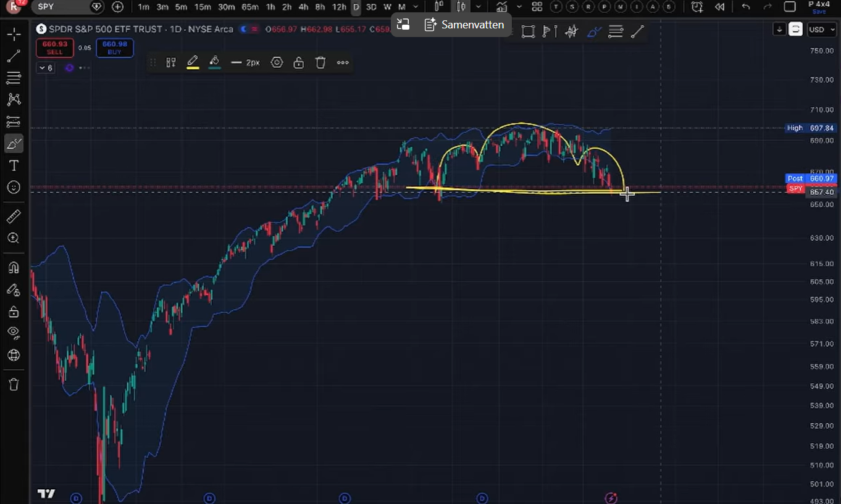Switch to 15m timeframe
Screen dimensions: 841x504
tap(203, 7)
